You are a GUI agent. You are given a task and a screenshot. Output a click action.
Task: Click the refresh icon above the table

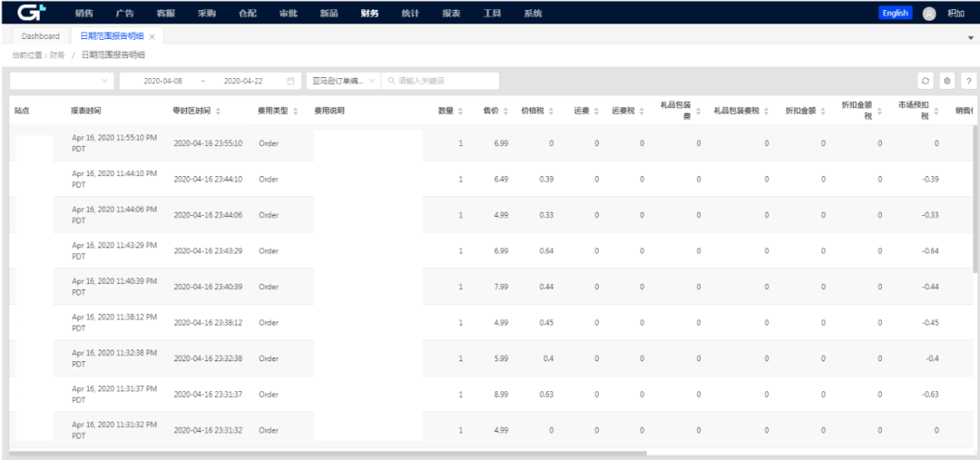pyautogui.click(x=926, y=81)
